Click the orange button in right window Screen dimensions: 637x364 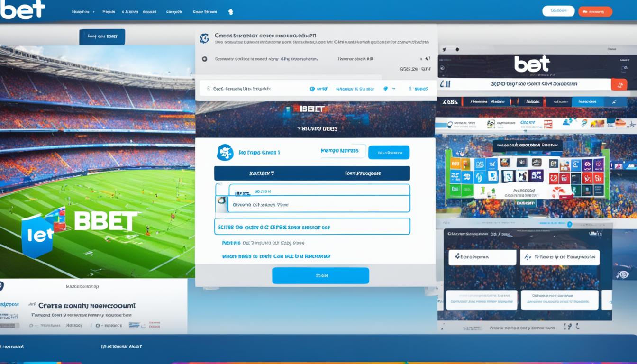(619, 84)
